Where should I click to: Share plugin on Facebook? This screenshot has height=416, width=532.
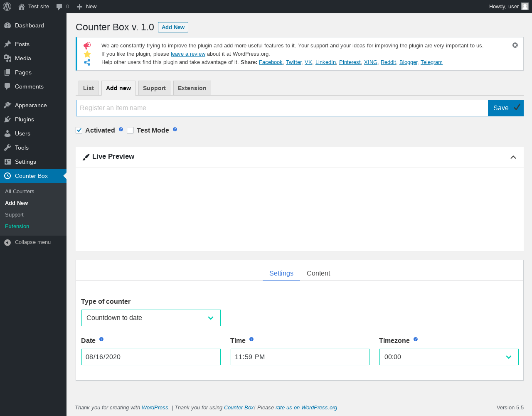tap(271, 62)
